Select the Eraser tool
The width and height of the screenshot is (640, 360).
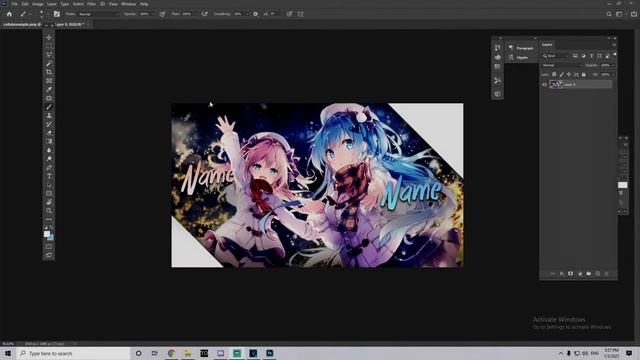tap(49, 133)
